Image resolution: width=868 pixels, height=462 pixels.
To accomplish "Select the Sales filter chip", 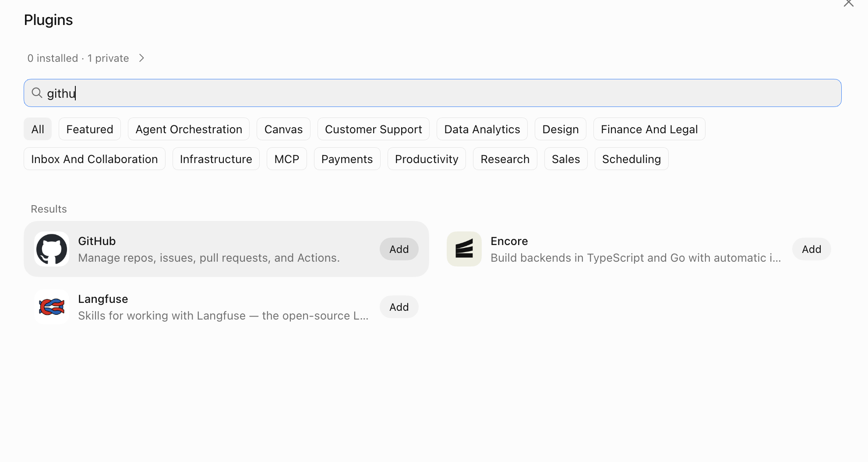I will 566,159.
